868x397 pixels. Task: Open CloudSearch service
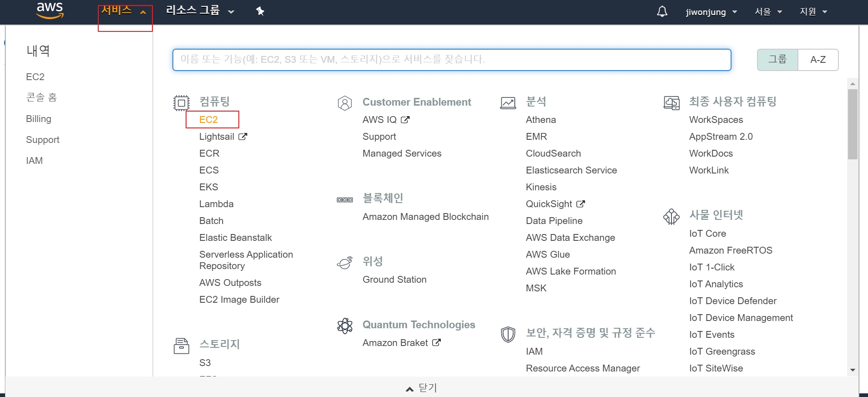coord(553,153)
